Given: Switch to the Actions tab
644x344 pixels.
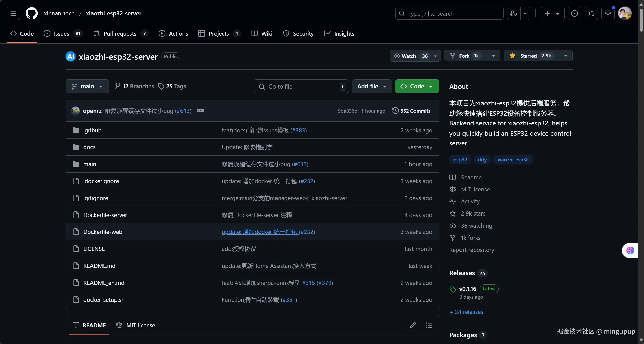Looking at the screenshot, I should 173,34.
